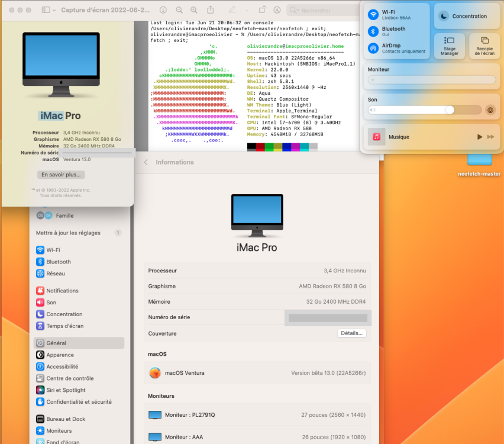Go back from Informations page
The width and height of the screenshot is (504, 444).
146,162
